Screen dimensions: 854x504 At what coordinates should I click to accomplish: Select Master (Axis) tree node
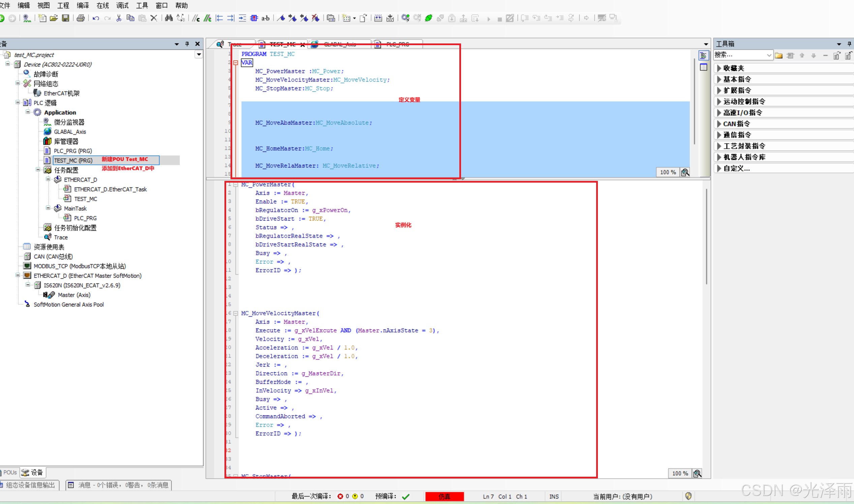pyautogui.click(x=74, y=295)
